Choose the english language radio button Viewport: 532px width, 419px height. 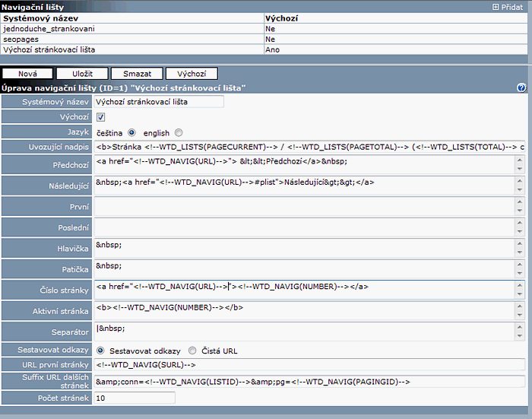pyautogui.click(x=179, y=132)
